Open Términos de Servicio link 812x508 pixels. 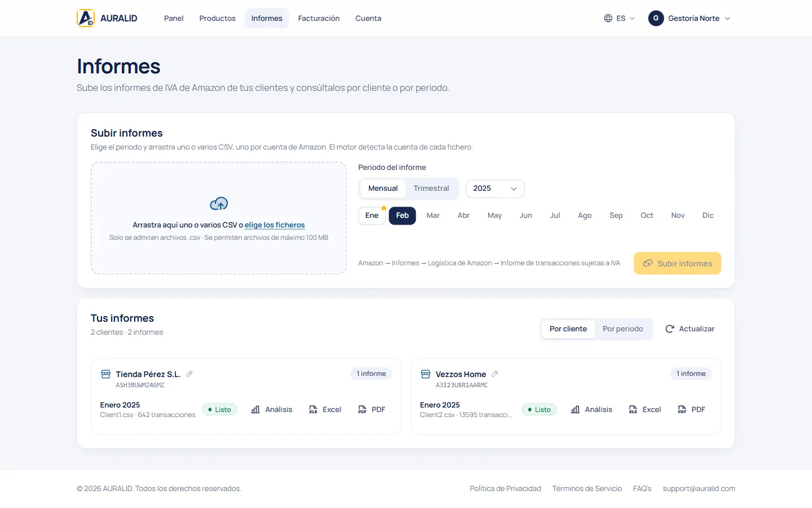click(x=587, y=489)
